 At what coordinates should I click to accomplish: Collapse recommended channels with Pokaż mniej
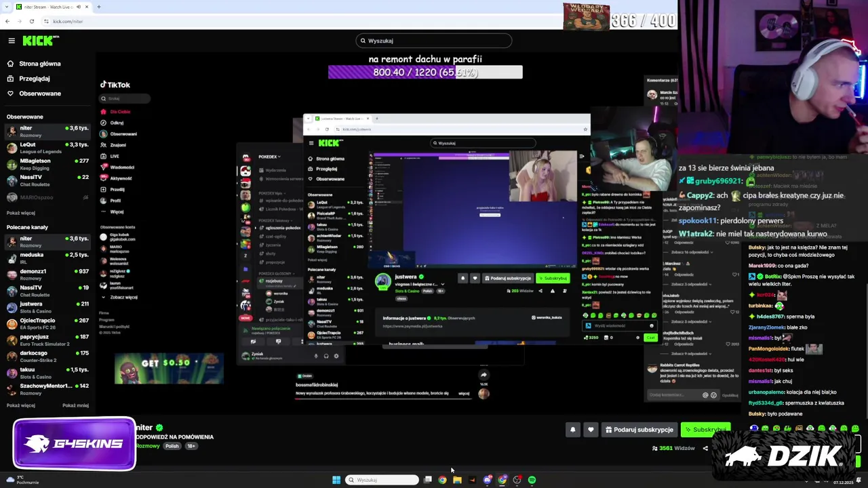pos(75,405)
